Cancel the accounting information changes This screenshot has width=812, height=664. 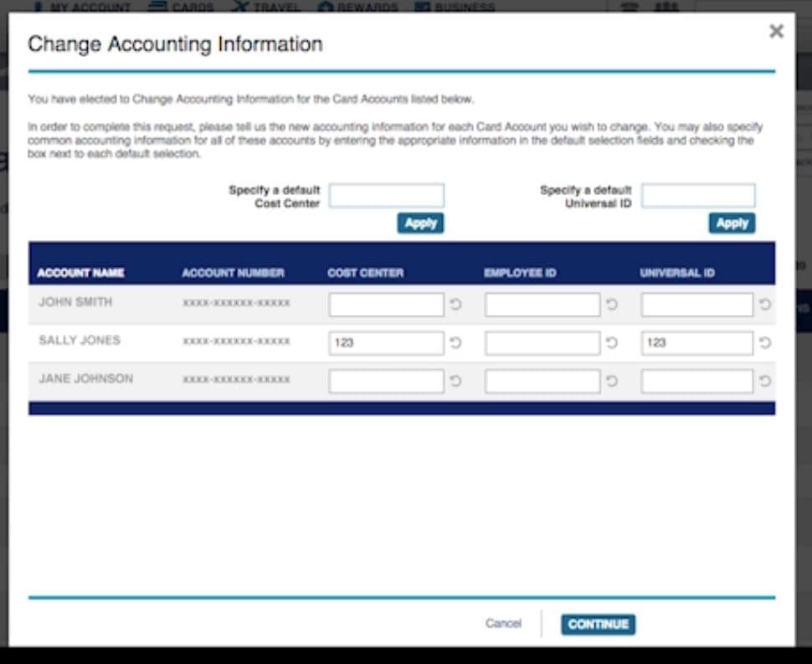(503, 624)
